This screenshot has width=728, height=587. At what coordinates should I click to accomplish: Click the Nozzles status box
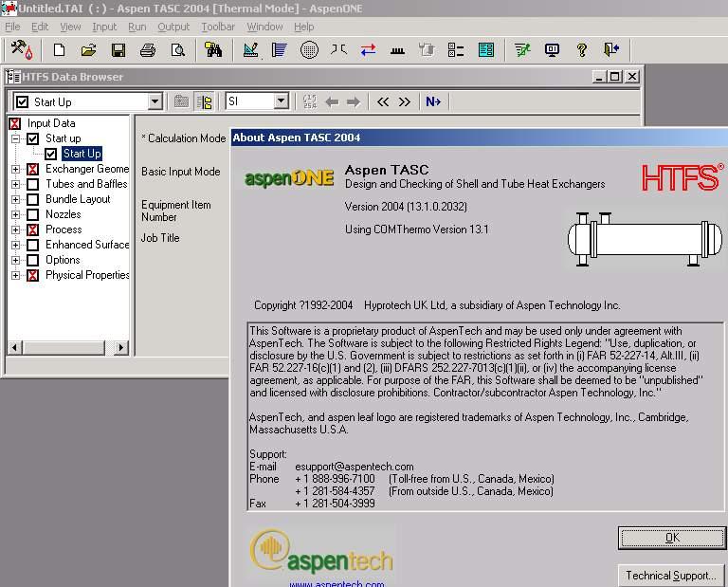click(32, 214)
